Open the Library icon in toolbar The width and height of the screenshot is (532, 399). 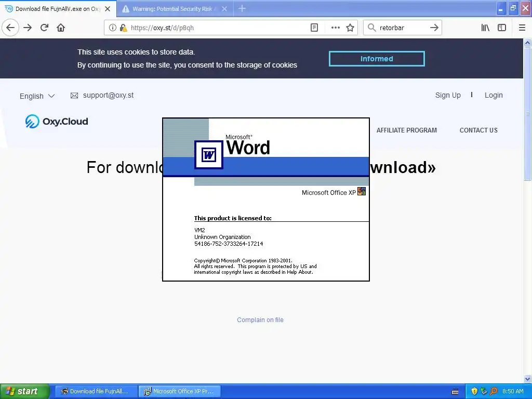[485, 28]
